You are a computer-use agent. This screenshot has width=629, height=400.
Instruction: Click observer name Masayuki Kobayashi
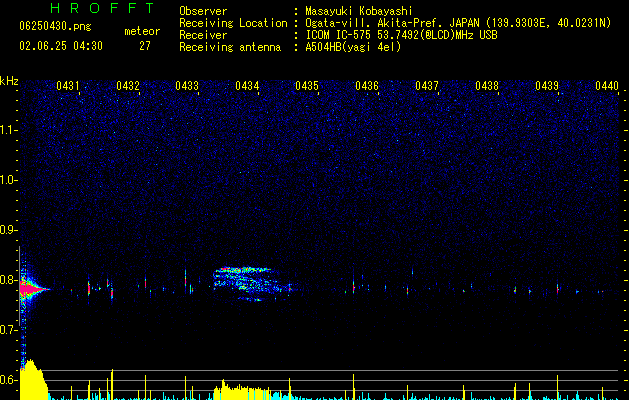point(359,11)
